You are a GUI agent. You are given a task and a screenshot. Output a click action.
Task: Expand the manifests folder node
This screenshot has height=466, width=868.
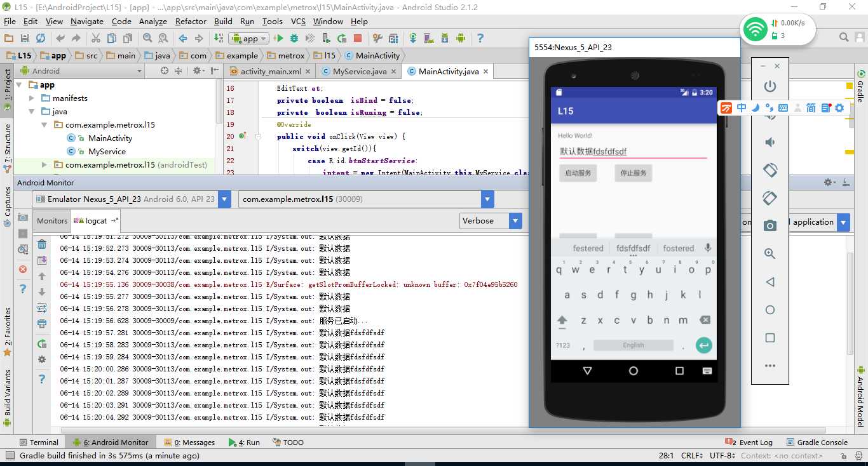pos(32,98)
